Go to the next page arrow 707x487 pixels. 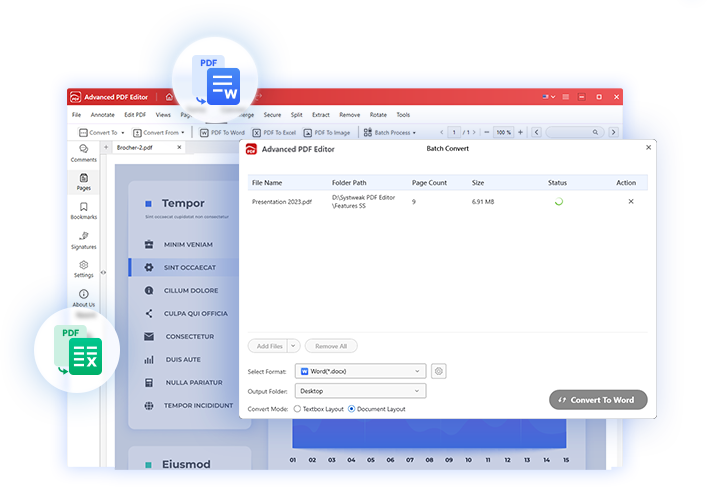pyautogui.click(x=474, y=133)
